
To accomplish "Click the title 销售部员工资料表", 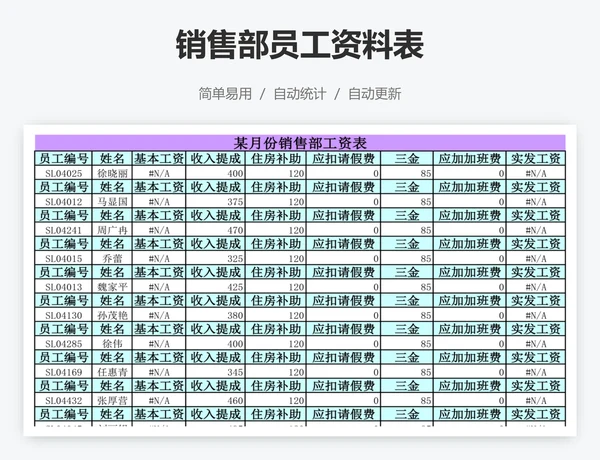I will (x=299, y=45).
